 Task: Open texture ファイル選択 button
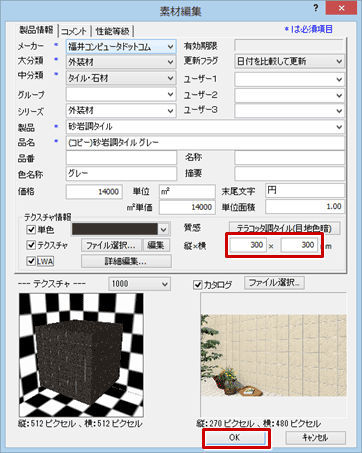click(111, 246)
